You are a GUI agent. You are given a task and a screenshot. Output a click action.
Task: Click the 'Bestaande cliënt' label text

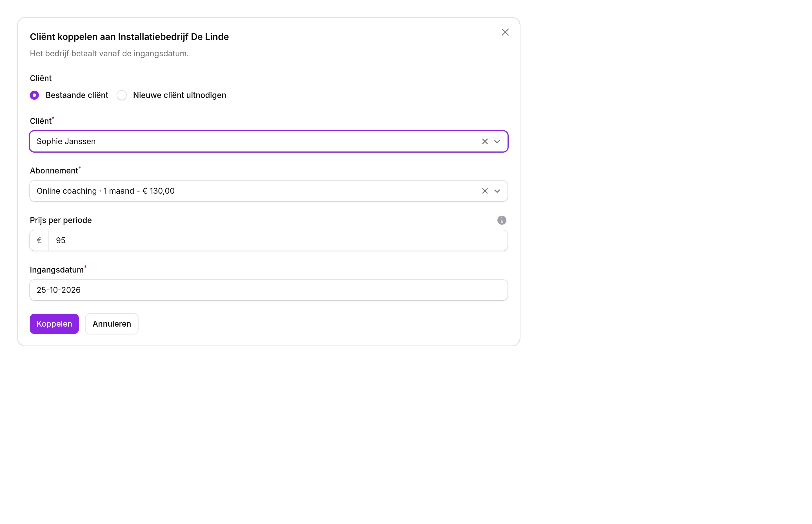pos(77,95)
